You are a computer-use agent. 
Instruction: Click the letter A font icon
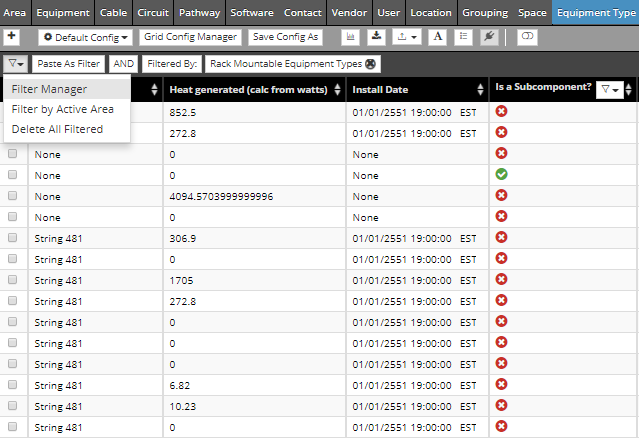(x=438, y=37)
